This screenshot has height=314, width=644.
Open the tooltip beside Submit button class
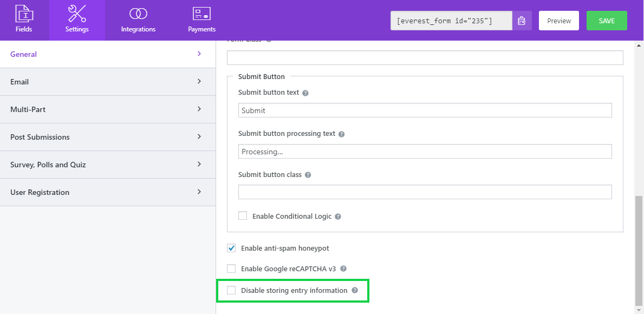[x=308, y=175]
